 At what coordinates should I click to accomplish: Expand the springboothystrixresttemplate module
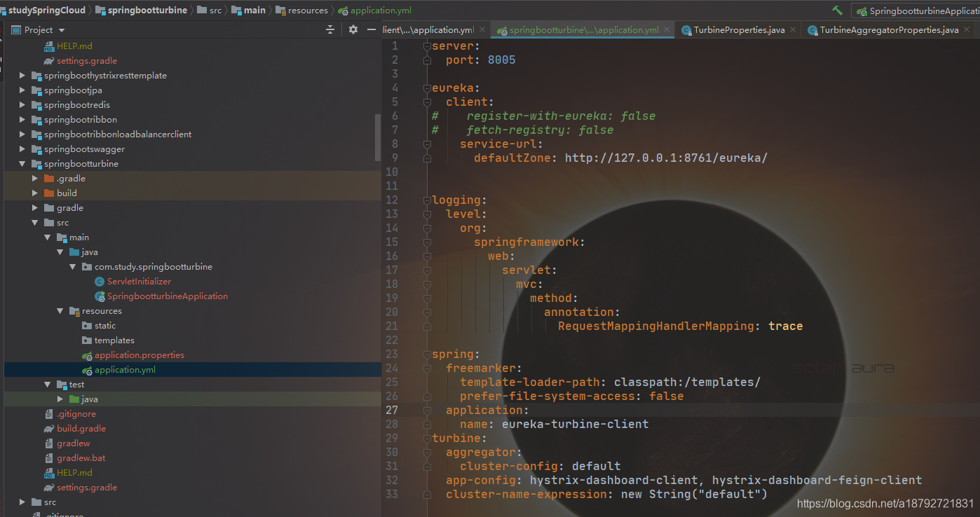(x=22, y=76)
